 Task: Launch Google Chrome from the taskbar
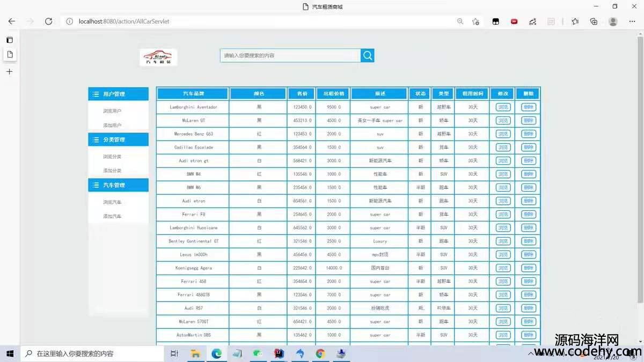coord(320,353)
